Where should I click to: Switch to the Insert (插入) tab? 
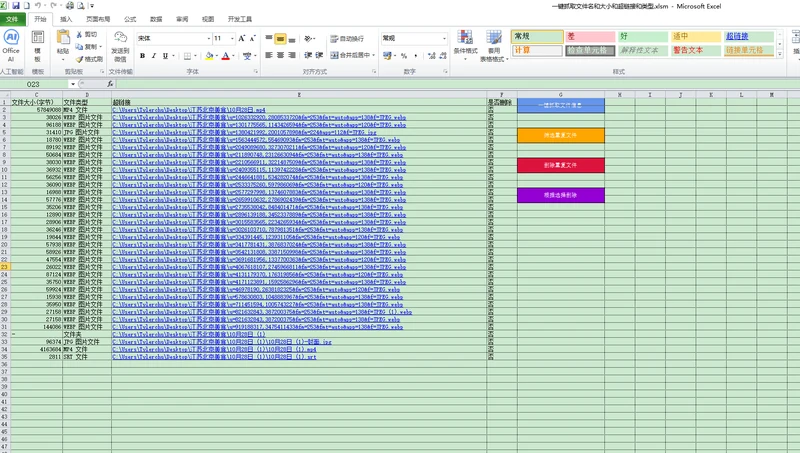tap(66, 19)
